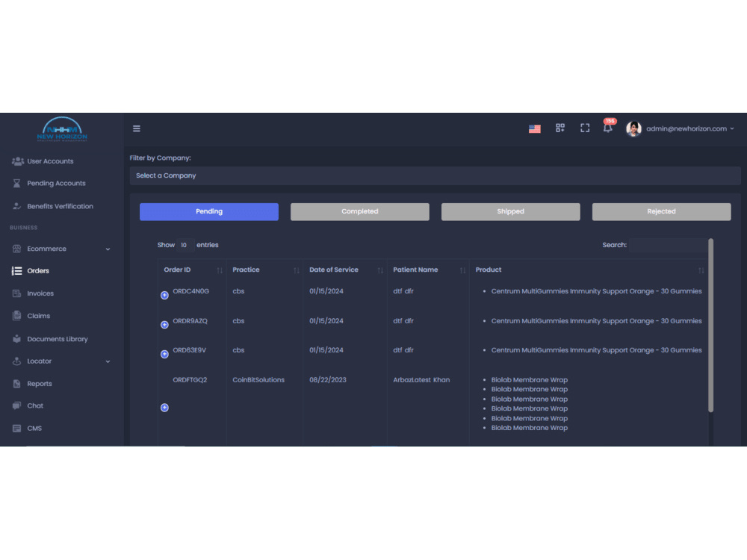The image size is (747, 560).
Task: Click the Claims document icon
Action: [16, 316]
